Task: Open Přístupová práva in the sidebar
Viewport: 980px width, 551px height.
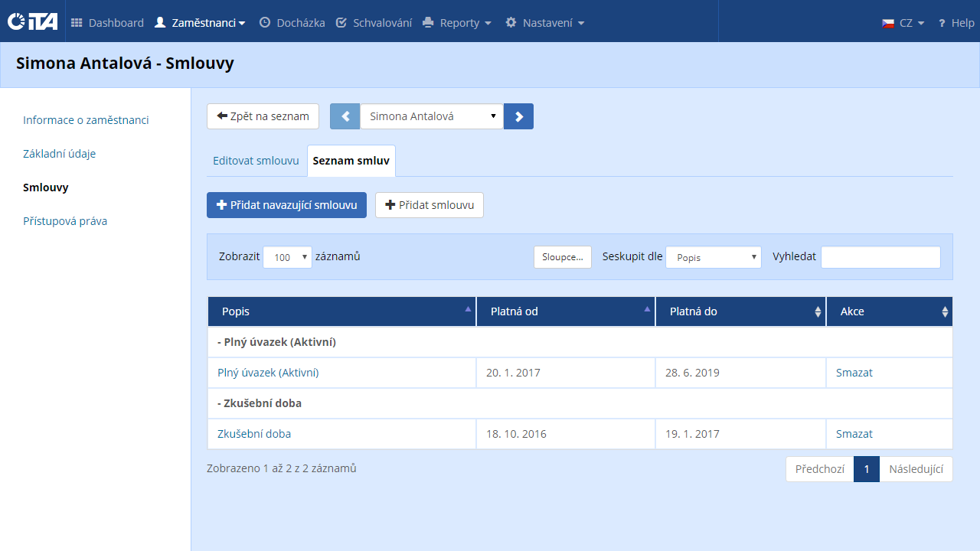Action: coord(65,221)
